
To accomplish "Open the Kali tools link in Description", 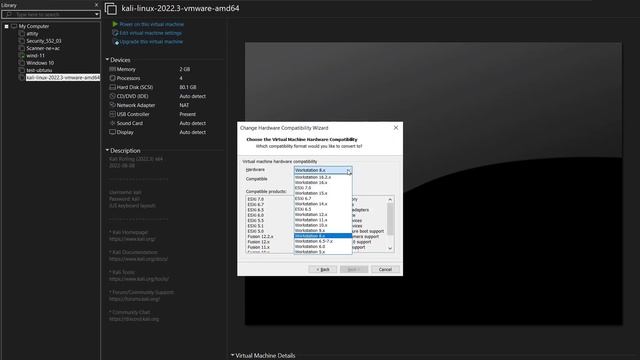I will coord(139,279).
